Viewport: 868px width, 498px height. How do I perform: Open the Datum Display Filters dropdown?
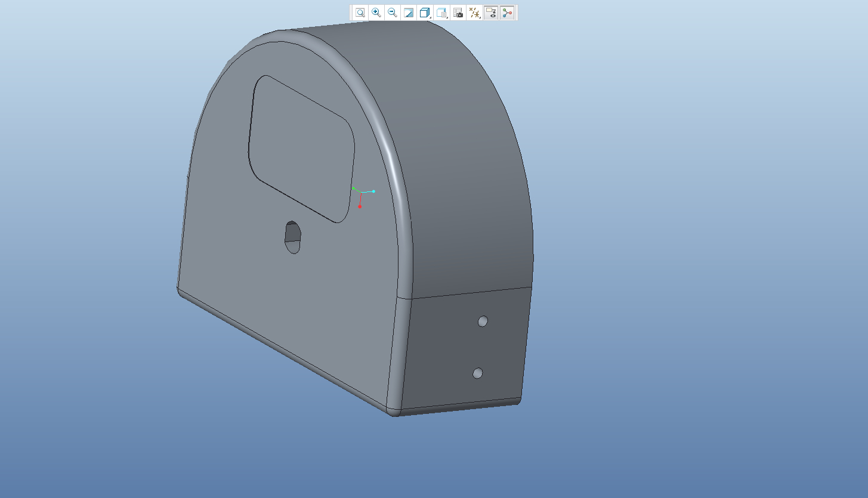click(475, 13)
